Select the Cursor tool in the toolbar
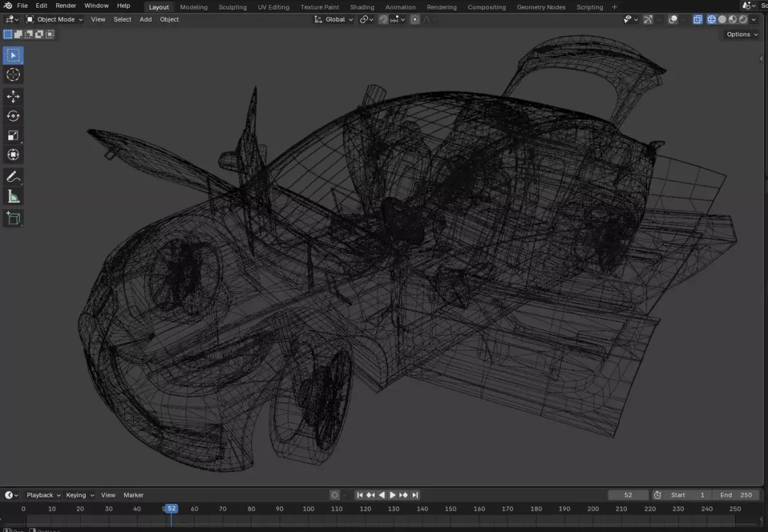 (13, 75)
